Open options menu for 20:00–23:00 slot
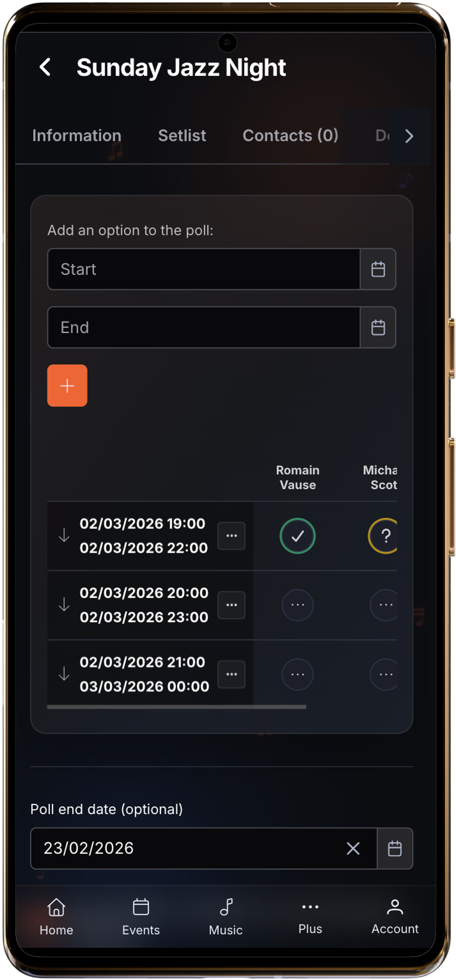The image size is (456, 980). 231,605
